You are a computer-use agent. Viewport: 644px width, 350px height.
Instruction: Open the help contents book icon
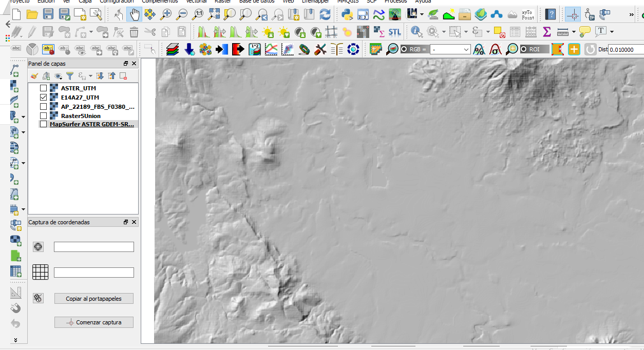551,14
